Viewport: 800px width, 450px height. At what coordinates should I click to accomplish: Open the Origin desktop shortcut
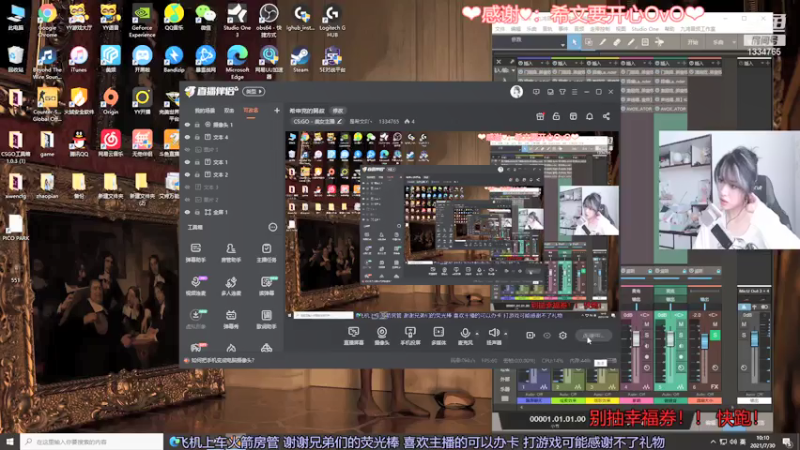click(x=110, y=101)
